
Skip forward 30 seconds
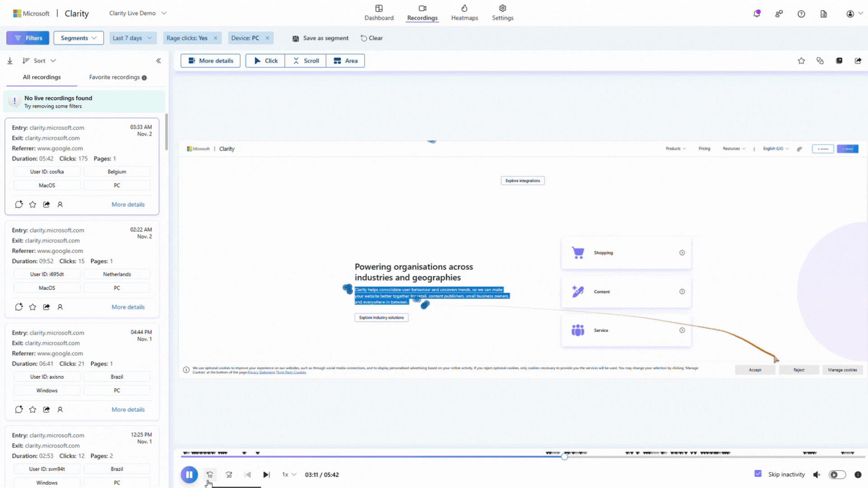click(229, 474)
